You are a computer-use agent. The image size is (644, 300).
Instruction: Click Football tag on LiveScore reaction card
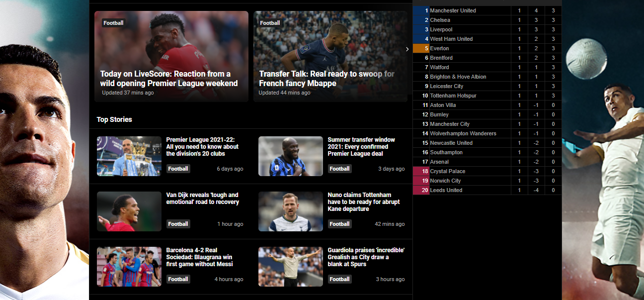(x=113, y=23)
